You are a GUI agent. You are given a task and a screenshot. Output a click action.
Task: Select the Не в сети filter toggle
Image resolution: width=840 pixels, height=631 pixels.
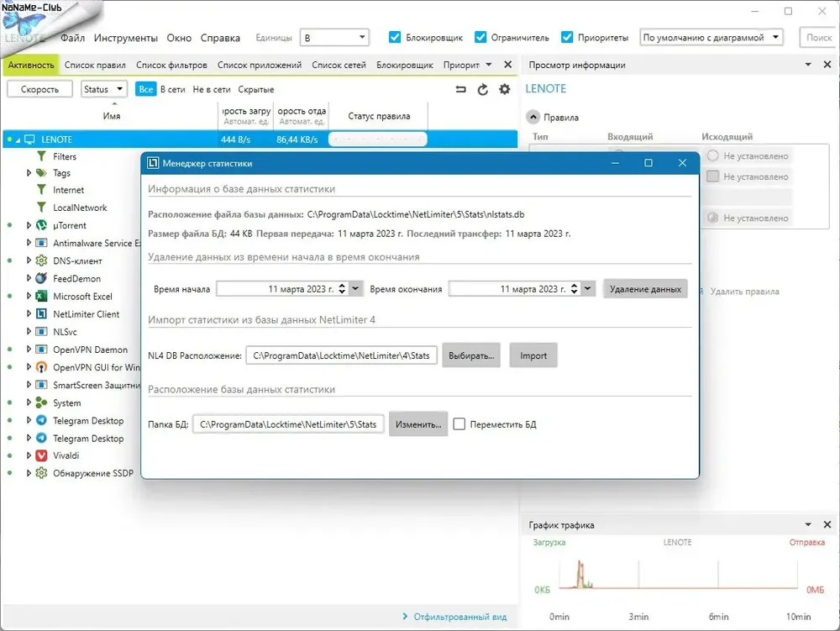212,89
